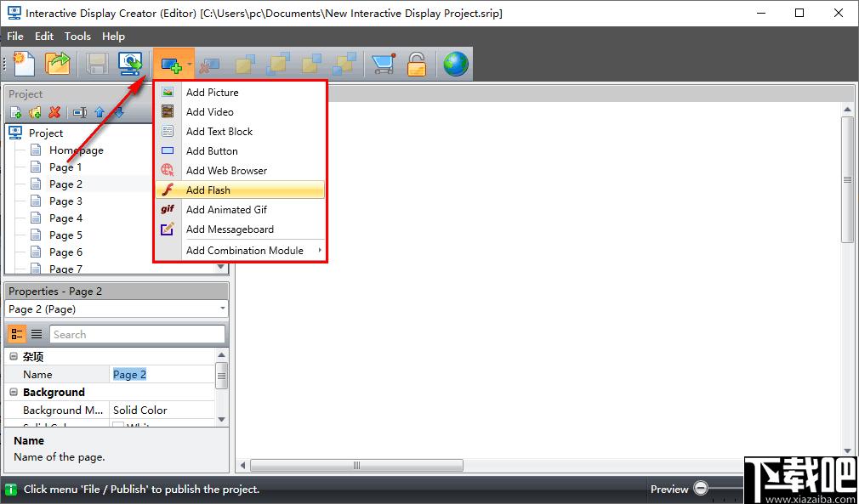The width and height of the screenshot is (859, 504).
Task: Click the fourth layer-order squares icon
Action: (x=345, y=64)
